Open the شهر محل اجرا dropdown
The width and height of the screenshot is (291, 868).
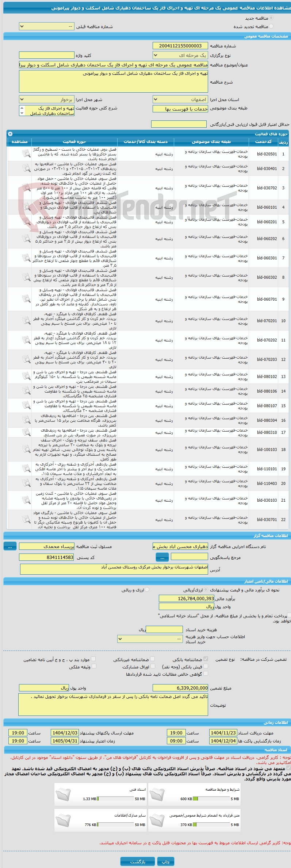point(47,100)
